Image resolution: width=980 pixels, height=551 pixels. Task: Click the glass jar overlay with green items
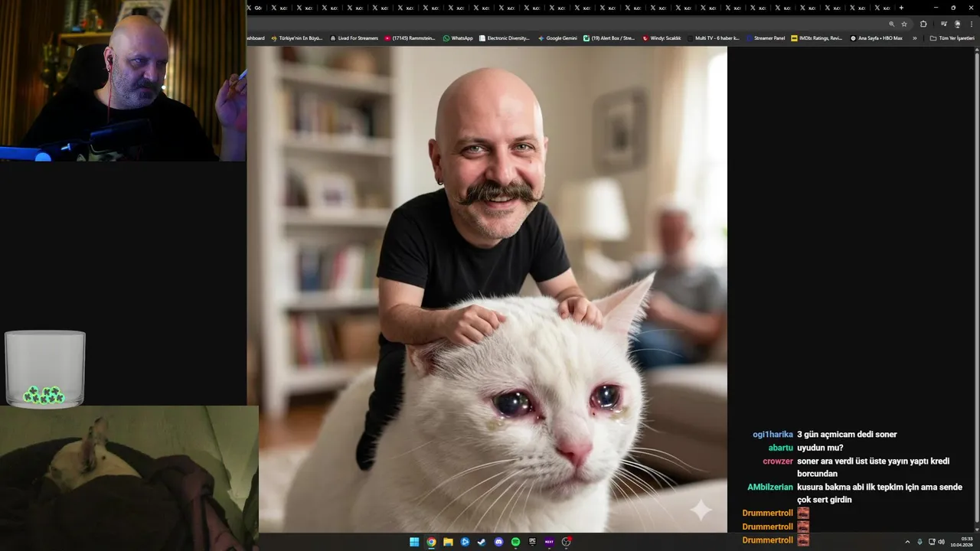point(44,368)
